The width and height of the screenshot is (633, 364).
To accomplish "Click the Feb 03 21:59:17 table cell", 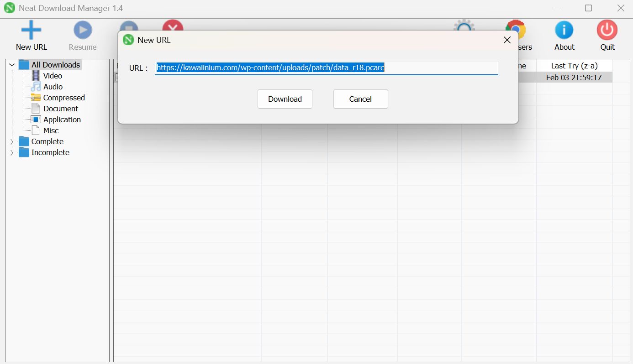I will tap(574, 78).
